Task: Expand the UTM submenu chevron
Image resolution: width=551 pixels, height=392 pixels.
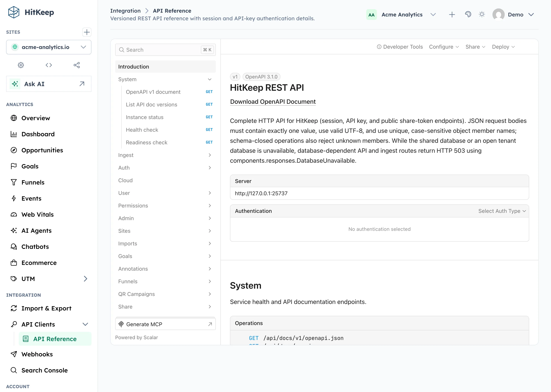Action: tap(85, 279)
